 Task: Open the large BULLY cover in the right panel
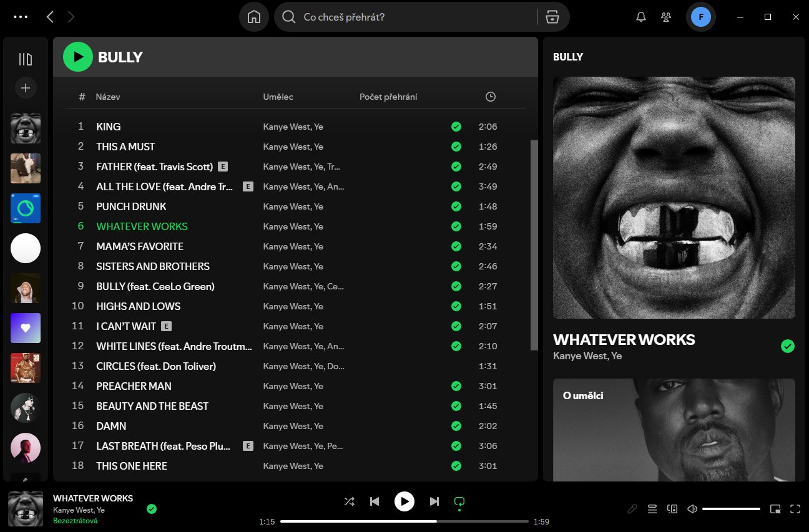click(674, 198)
